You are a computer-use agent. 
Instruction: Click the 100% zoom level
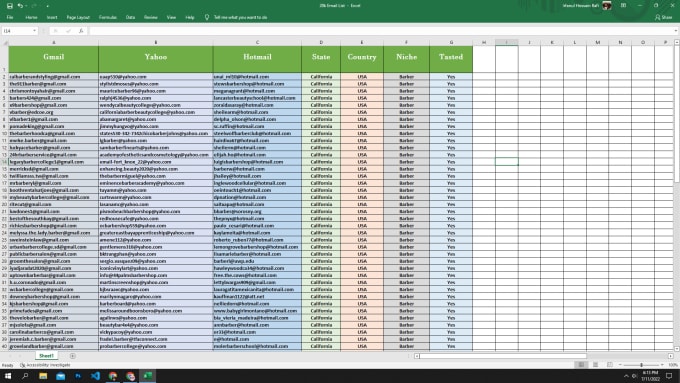tap(673, 365)
